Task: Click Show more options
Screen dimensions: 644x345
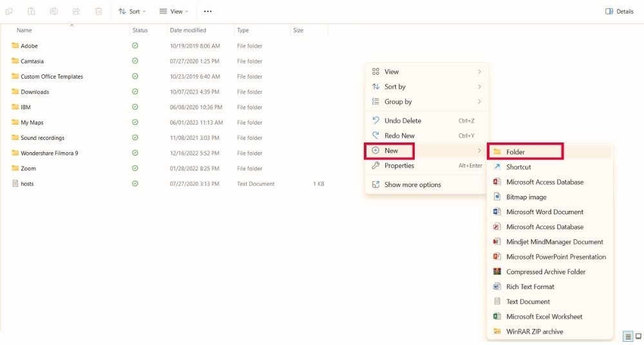Action: point(427,184)
